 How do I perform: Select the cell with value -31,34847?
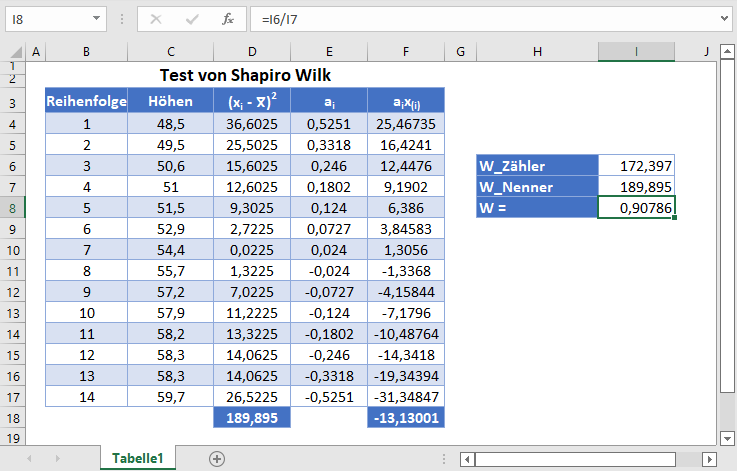point(406,397)
